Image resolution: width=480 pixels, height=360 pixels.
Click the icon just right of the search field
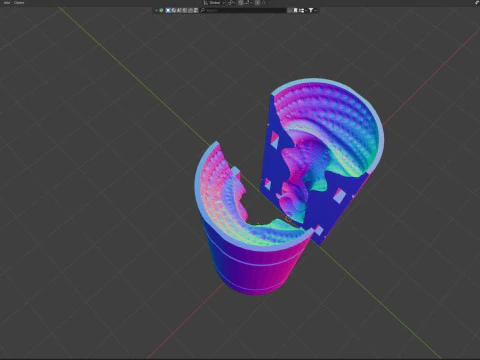290,10
